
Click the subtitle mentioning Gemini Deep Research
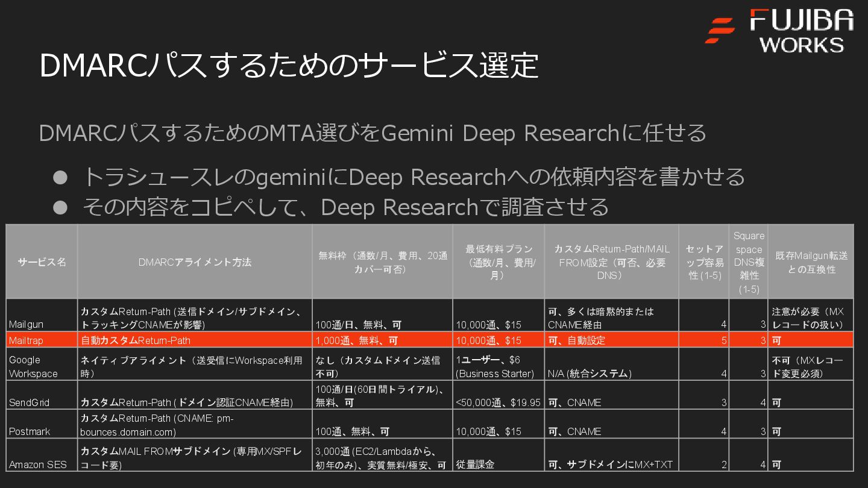click(372, 133)
